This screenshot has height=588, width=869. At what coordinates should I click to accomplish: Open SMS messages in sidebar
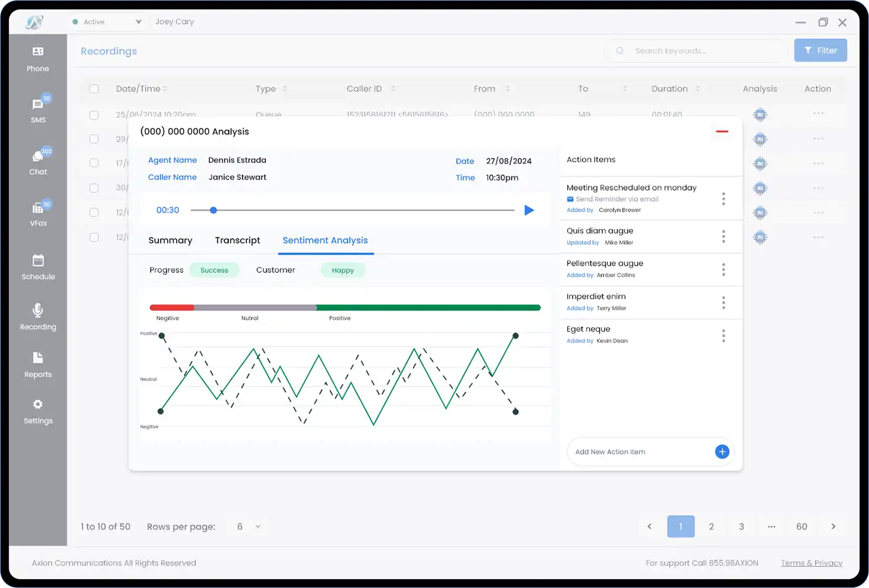38,110
